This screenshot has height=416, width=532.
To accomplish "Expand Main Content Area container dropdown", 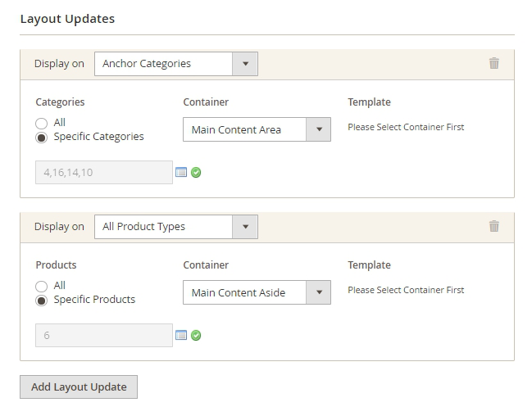I will pyautogui.click(x=257, y=129).
